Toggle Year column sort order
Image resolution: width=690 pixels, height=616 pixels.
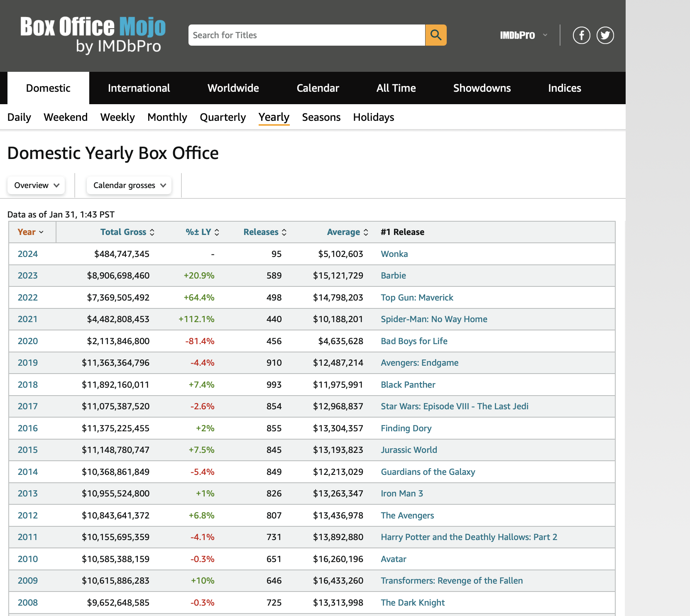tap(31, 232)
